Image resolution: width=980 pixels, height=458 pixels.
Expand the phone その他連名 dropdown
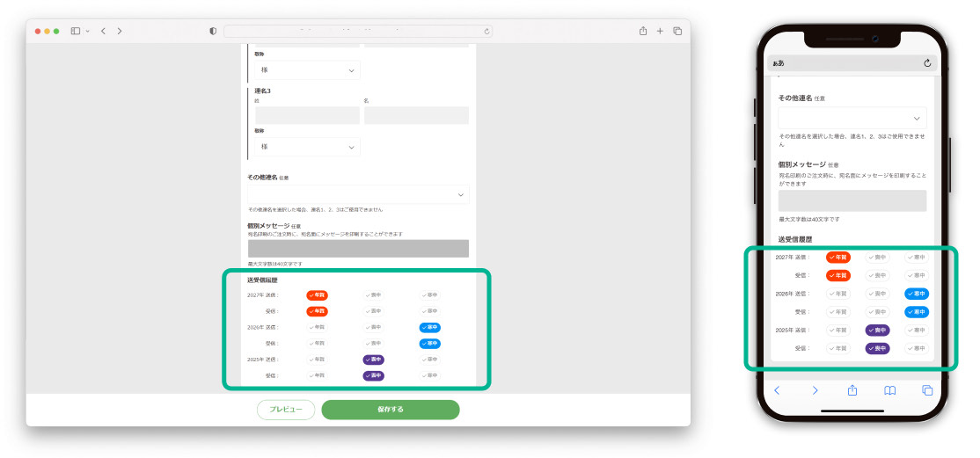pyautogui.click(x=852, y=118)
